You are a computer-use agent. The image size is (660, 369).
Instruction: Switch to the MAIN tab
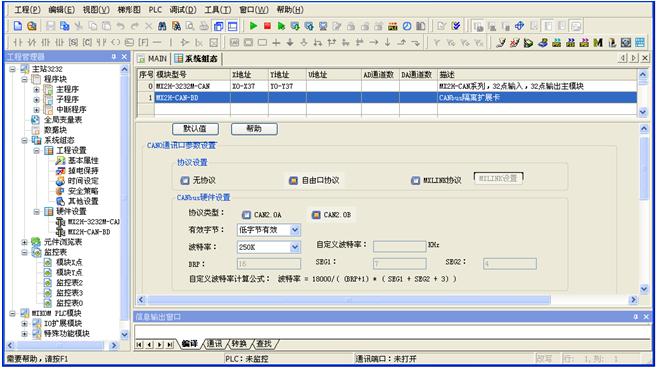pos(152,58)
